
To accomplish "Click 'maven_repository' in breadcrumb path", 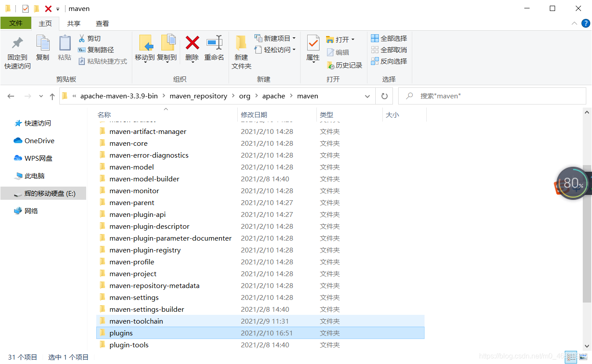I will pos(199,96).
